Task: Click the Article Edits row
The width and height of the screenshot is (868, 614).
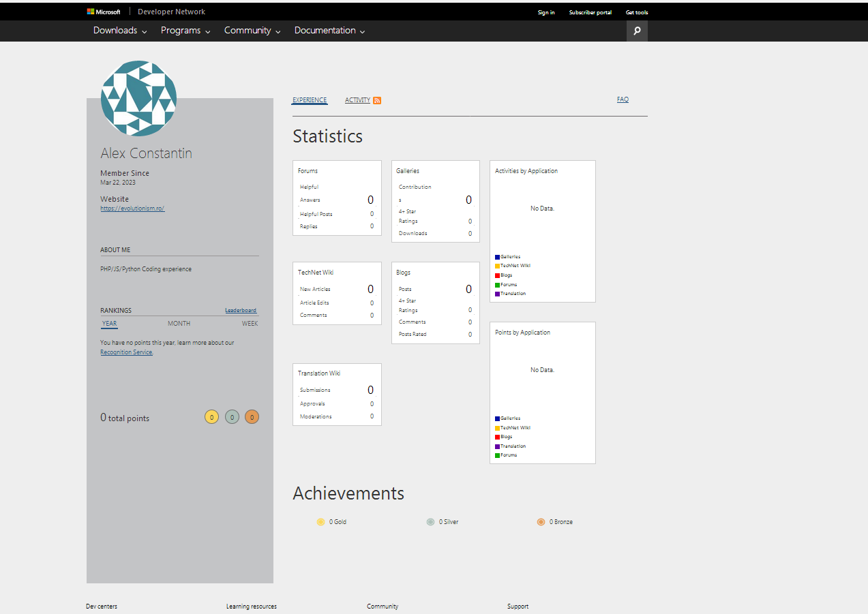Action: (337, 303)
